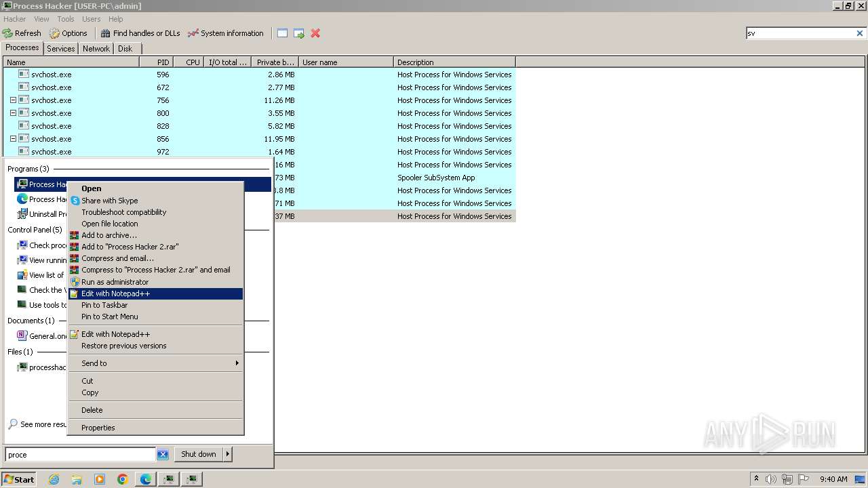Open Find handles or DLLs
The height and width of the screenshot is (488, 868).
140,33
